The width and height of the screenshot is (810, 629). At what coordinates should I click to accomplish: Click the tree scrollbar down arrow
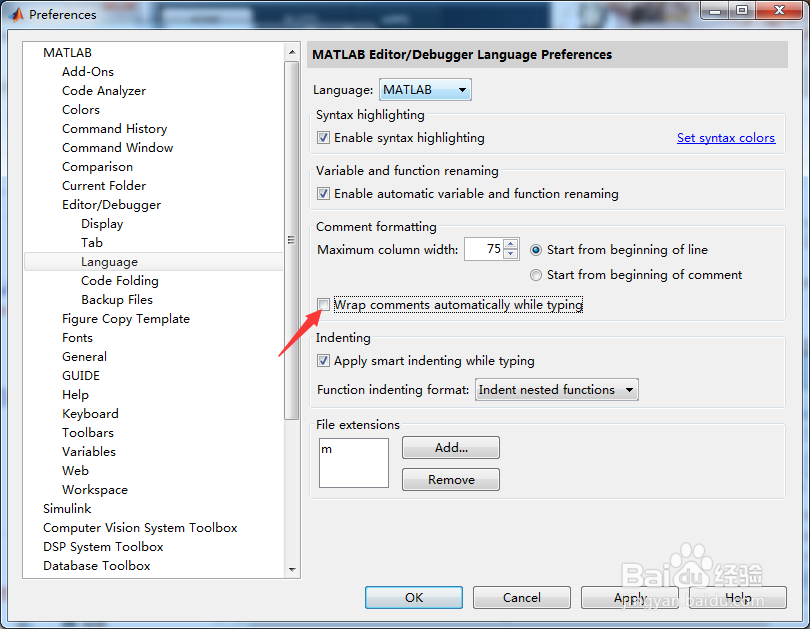292,570
